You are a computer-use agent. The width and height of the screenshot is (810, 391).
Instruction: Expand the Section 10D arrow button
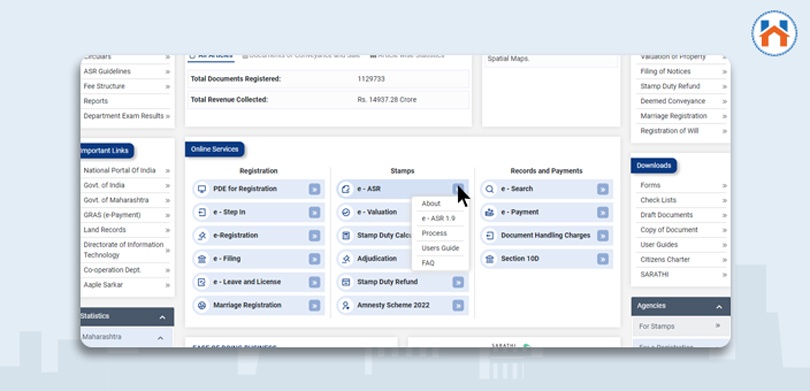[602, 259]
